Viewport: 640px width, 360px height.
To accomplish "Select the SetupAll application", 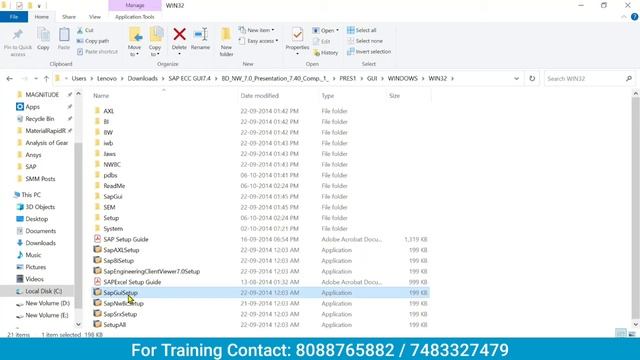I will tap(115, 325).
